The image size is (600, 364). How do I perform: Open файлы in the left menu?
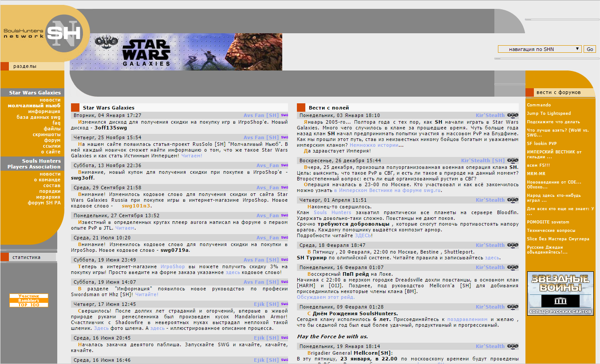(x=52, y=129)
